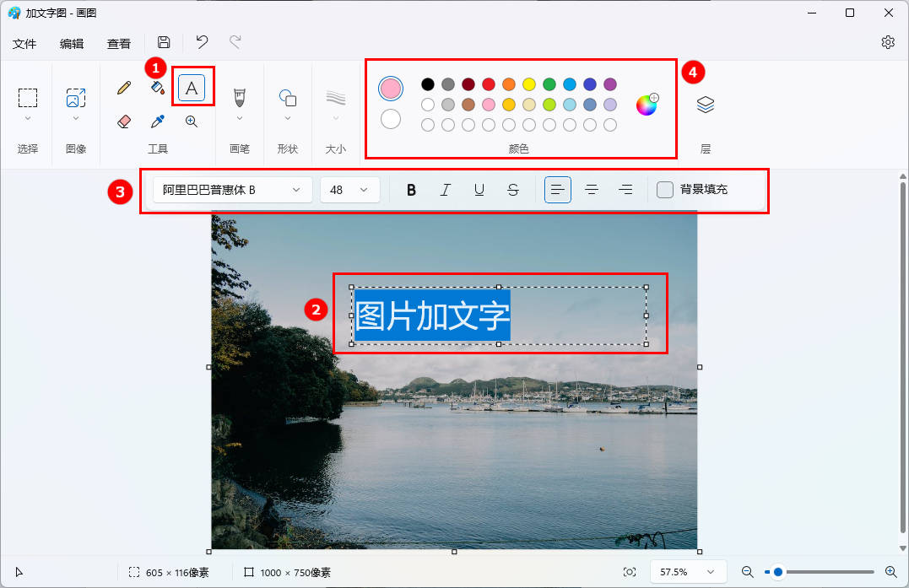Enable the 背景填充 checkbox
This screenshot has width=909, height=588.
point(665,190)
